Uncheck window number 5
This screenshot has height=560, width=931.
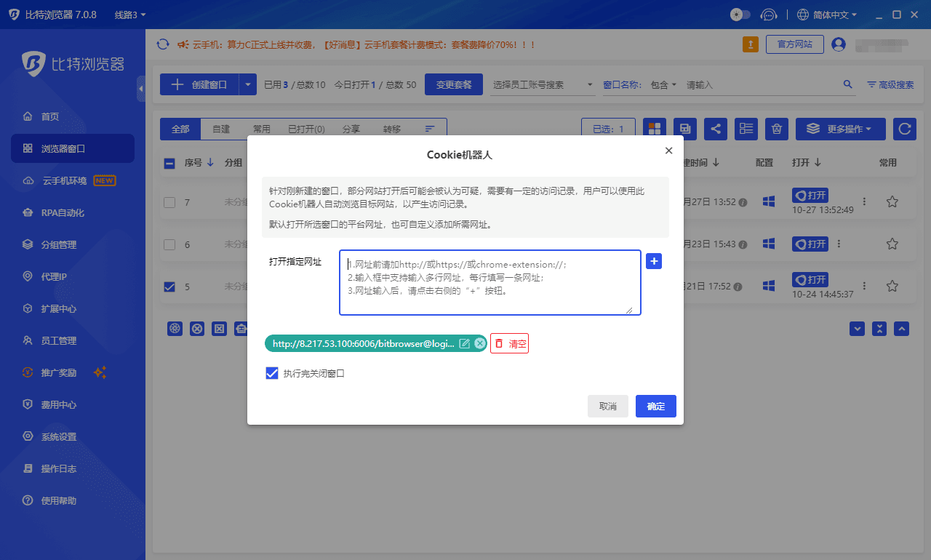point(169,287)
